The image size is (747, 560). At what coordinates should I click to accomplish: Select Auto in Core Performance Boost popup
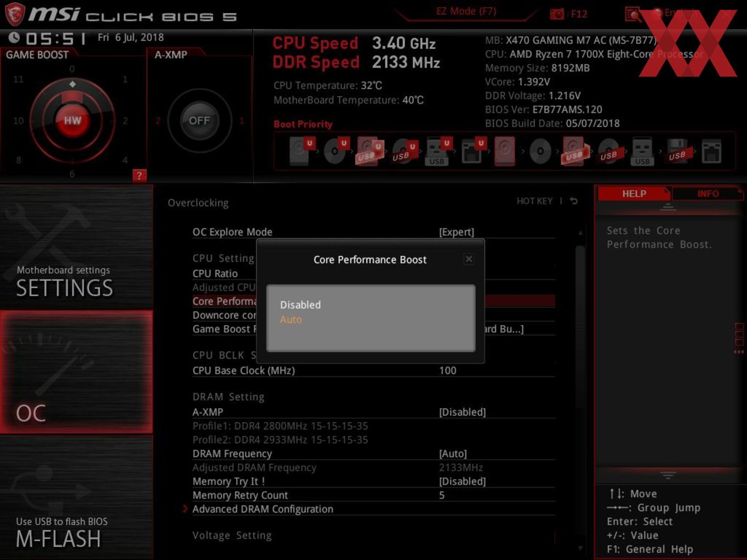click(291, 320)
